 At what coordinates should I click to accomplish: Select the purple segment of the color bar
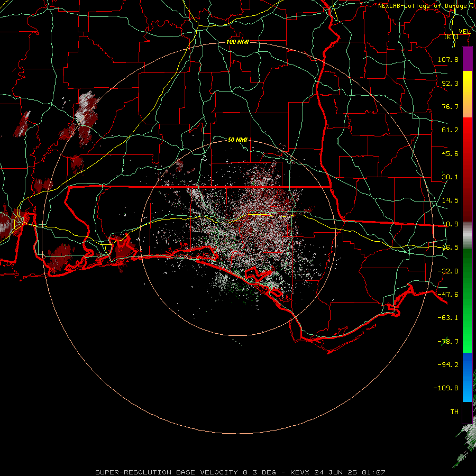(x=467, y=59)
